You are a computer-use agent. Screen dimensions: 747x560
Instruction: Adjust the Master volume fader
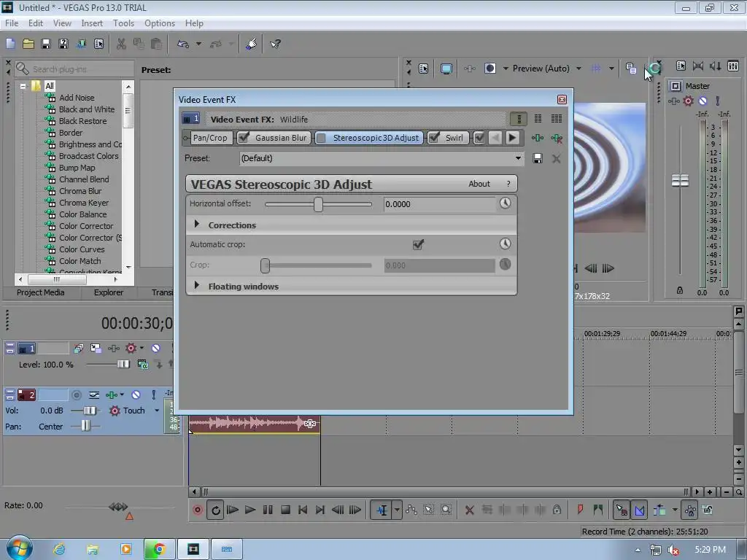[680, 181]
